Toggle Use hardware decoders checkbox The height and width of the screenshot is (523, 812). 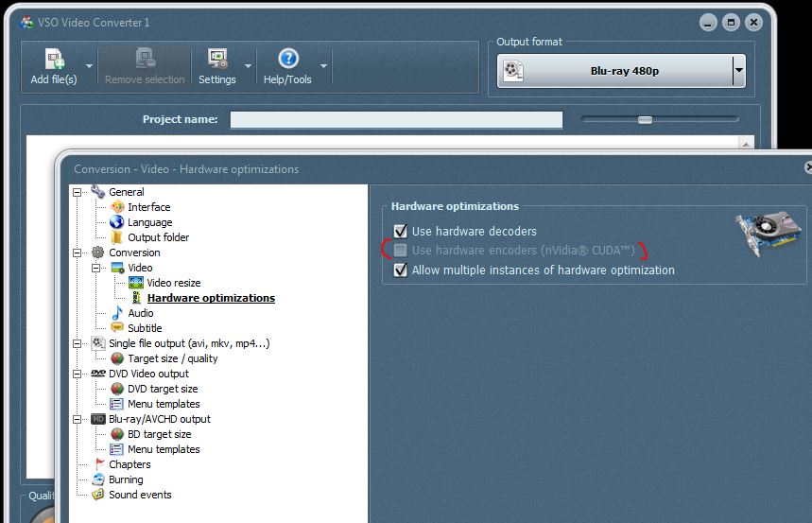pyautogui.click(x=400, y=231)
